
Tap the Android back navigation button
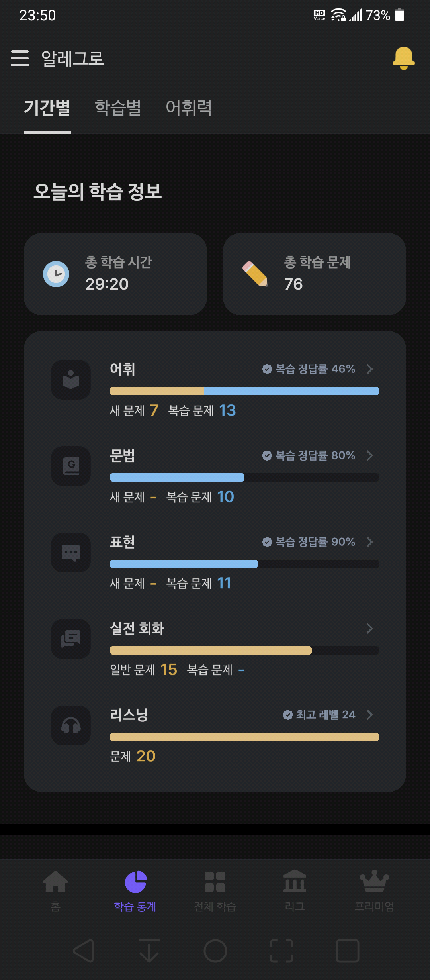click(x=84, y=951)
